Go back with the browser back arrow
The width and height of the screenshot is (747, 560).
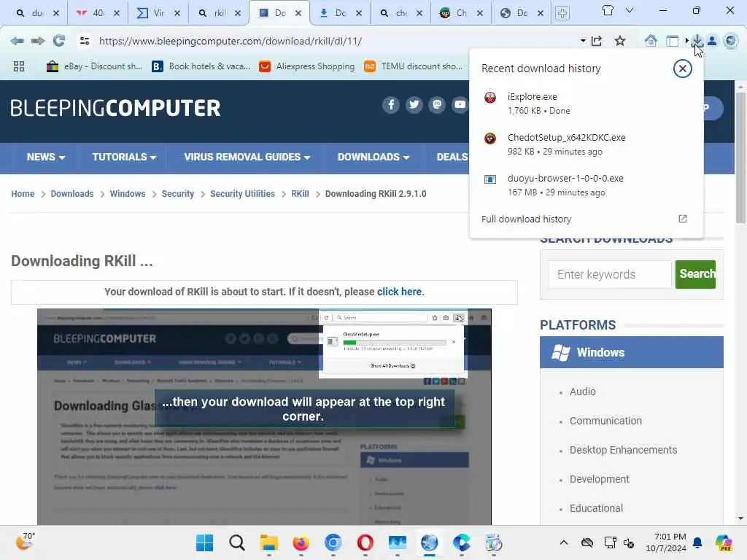18,41
